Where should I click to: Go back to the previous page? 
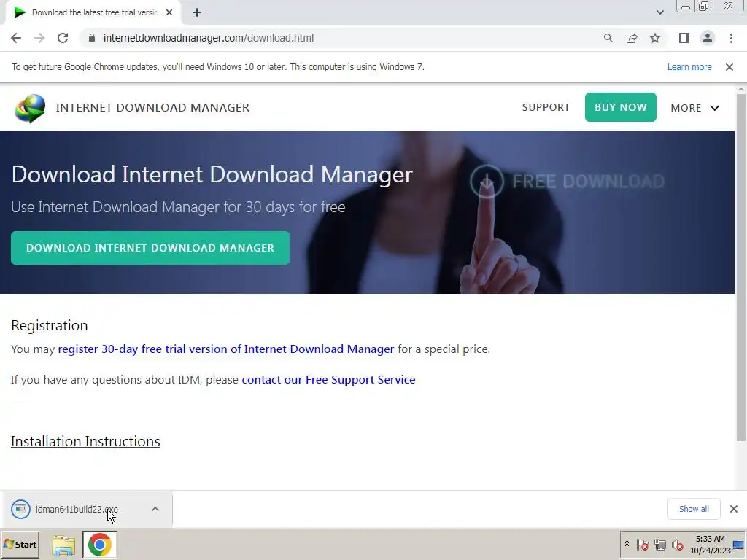tap(16, 38)
